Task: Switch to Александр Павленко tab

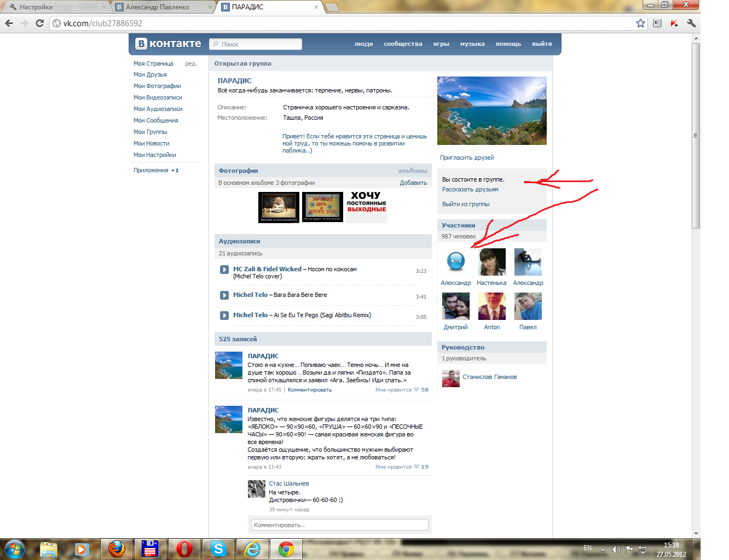Action: pos(163,7)
